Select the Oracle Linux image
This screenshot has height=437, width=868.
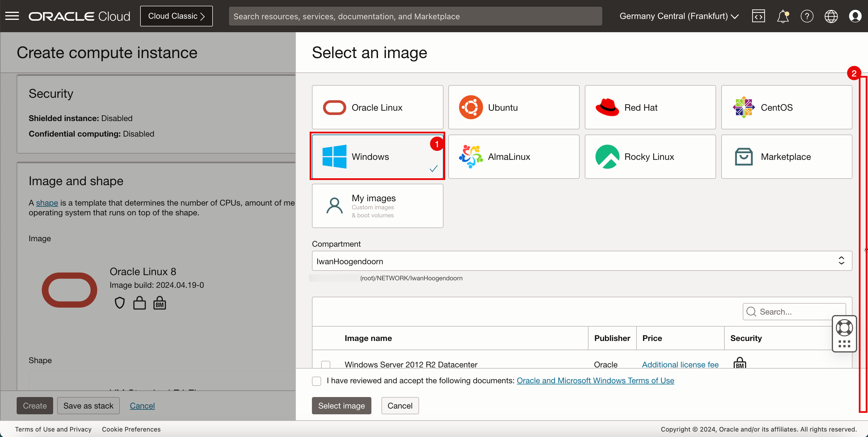[377, 107]
